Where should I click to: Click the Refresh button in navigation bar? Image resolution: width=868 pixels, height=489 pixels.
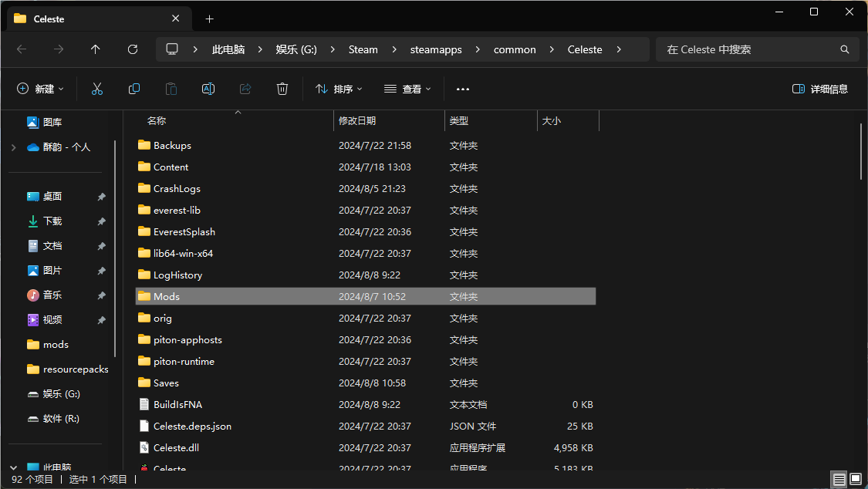[133, 49]
